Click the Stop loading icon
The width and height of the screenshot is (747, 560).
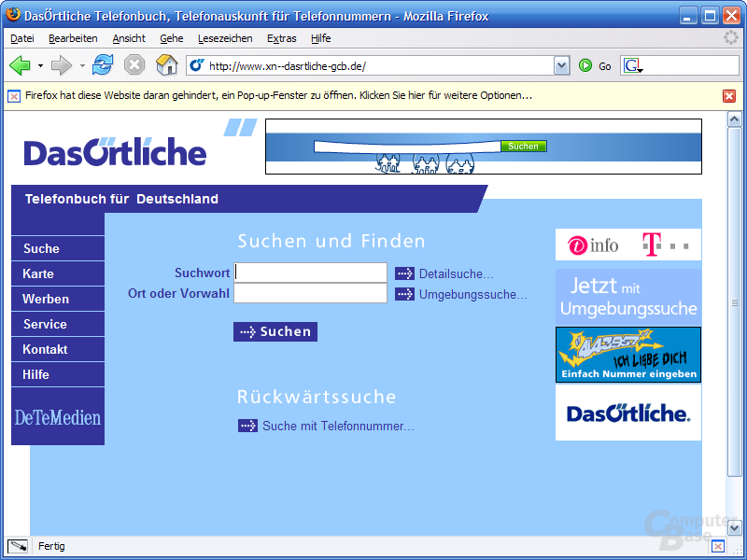[x=134, y=64]
